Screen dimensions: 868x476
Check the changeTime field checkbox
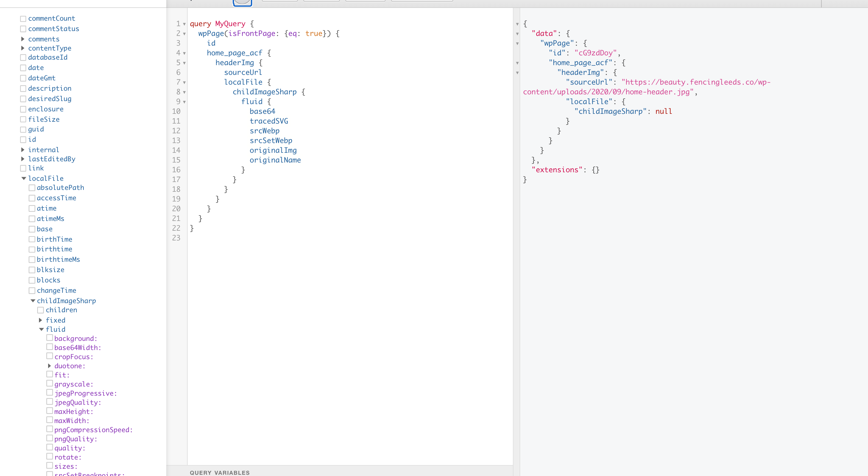point(32,291)
